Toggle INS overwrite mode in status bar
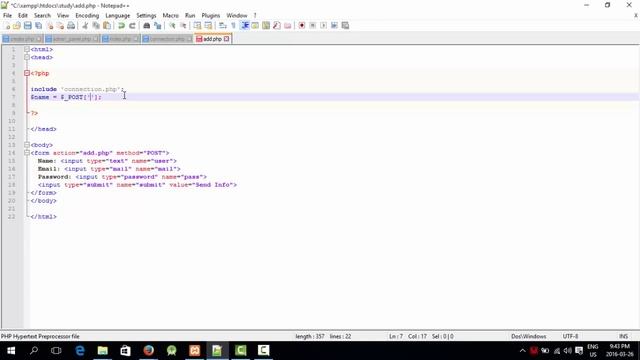 point(623,336)
